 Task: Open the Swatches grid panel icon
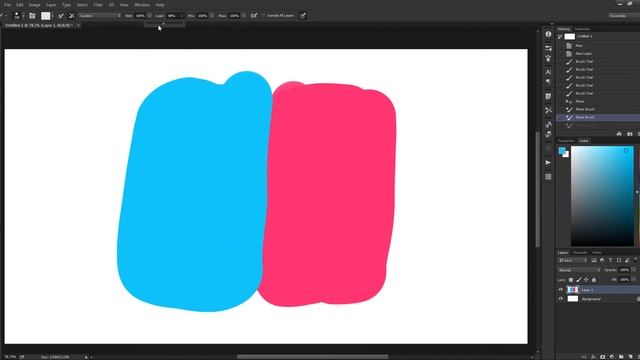coord(548,177)
